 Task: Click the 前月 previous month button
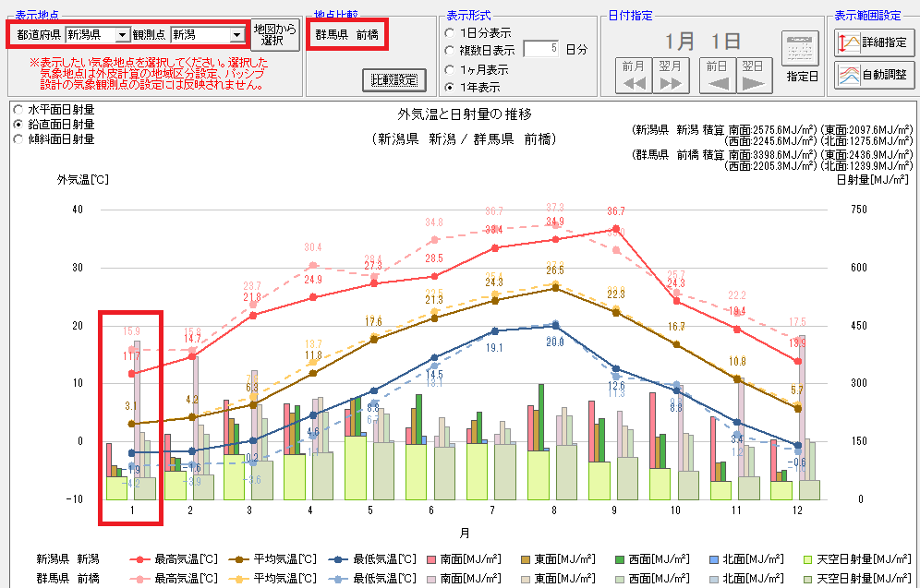click(633, 75)
